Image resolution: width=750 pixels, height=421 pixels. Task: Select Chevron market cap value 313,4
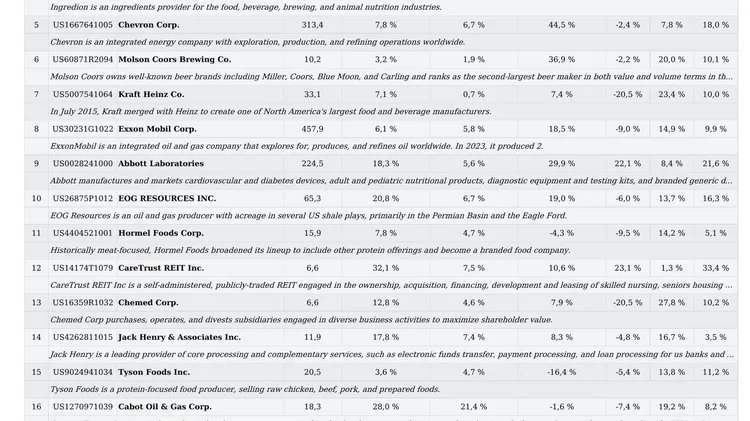(x=312, y=25)
